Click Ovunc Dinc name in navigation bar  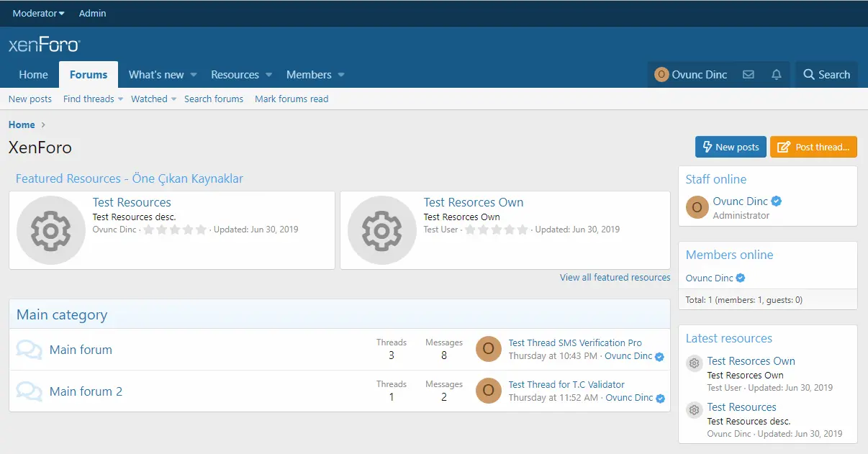coord(700,75)
